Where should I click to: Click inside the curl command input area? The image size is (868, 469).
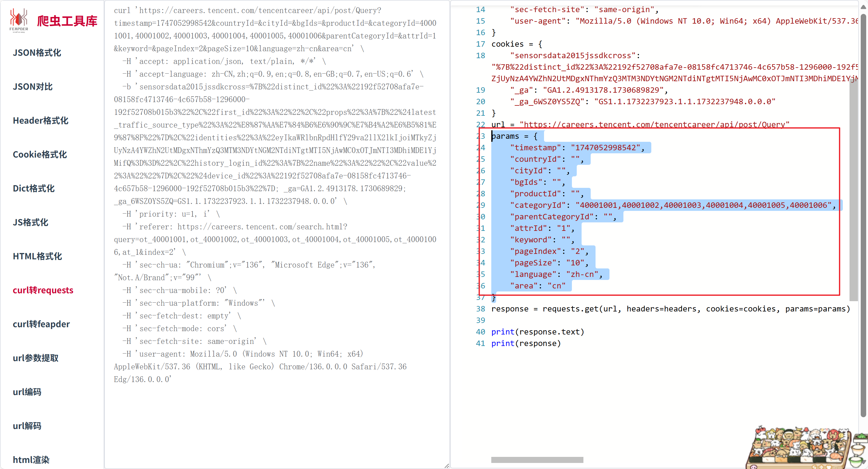(x=277, y=234)
